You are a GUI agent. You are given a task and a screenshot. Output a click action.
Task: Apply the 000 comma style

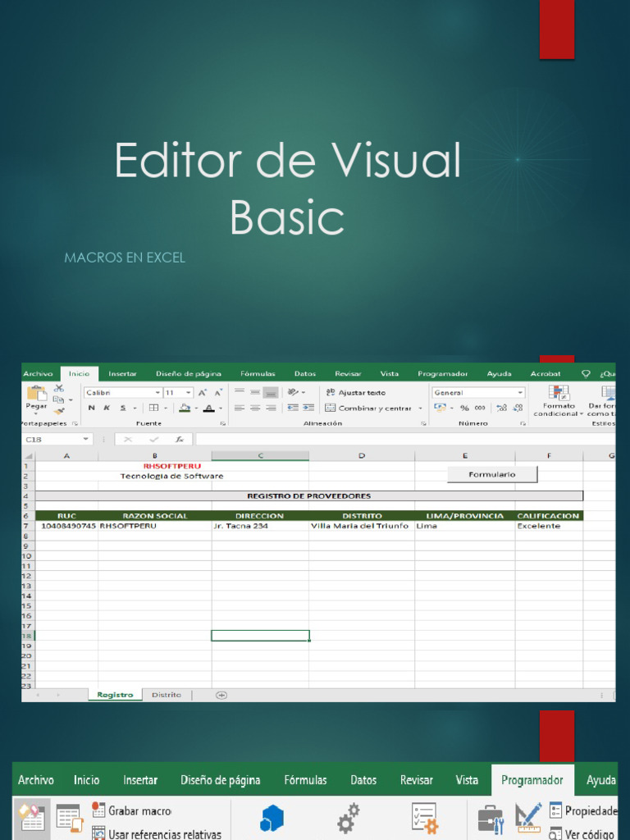[x=480, y=408]
